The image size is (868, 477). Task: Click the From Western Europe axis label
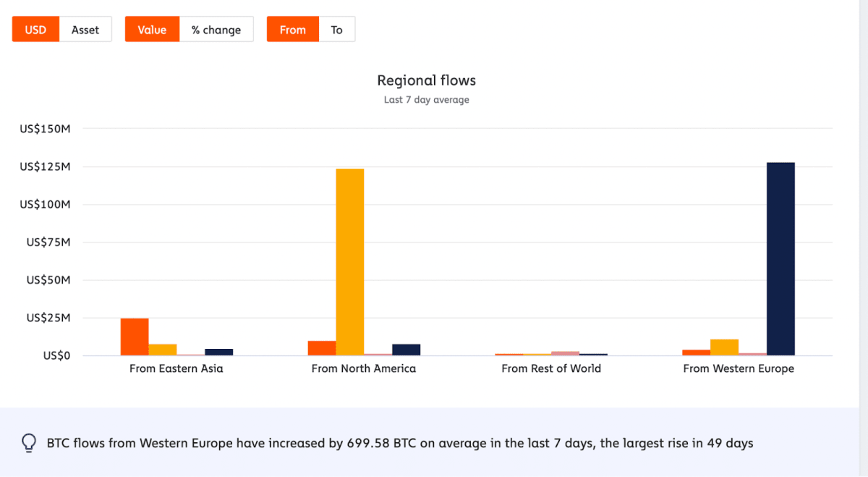(x=738, y=368)
